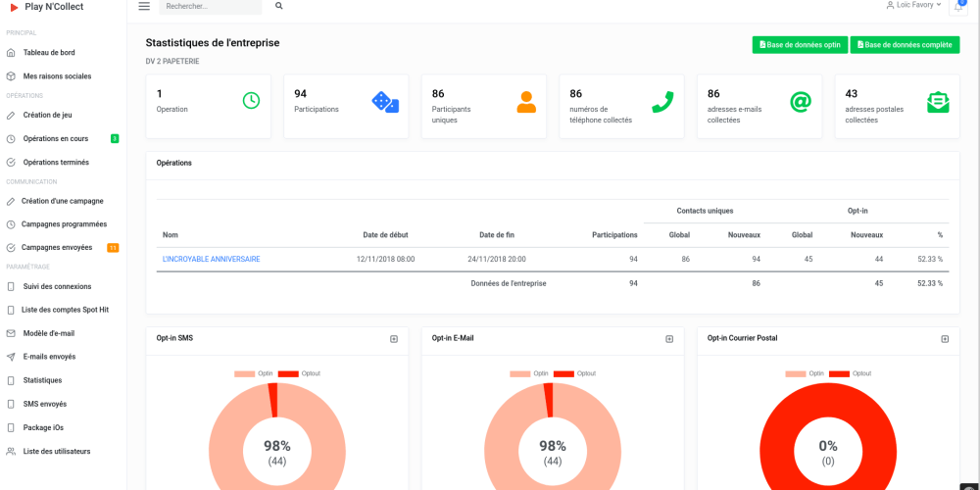
Task: Open the Loïc Favory user dropdown
Action: pyautogui.click(x=913, y=5)
